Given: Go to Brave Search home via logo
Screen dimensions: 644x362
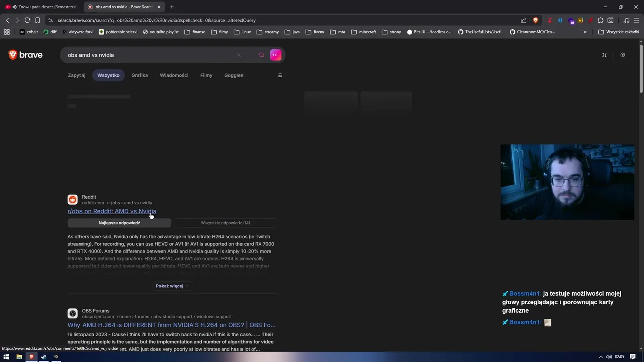Looking at the screenshot, I should pos(26,55).
